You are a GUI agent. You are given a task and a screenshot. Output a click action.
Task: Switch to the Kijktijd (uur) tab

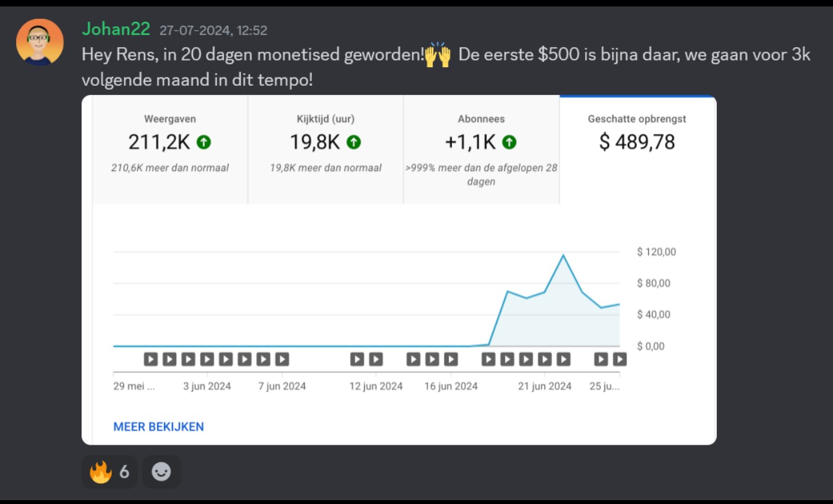[325, 150]
